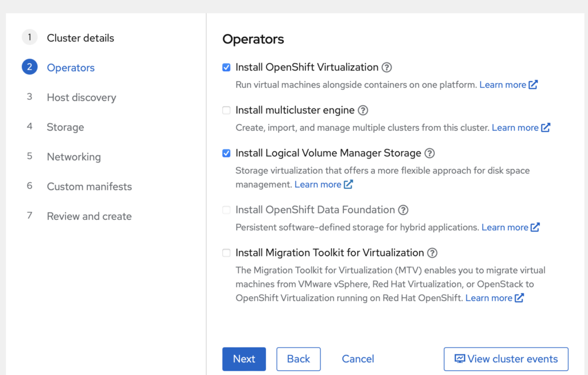Viewport: 588px width, 375px height.
Task: Uncheck Install OpenShift Virtualization checkbox
Action: 226,67
